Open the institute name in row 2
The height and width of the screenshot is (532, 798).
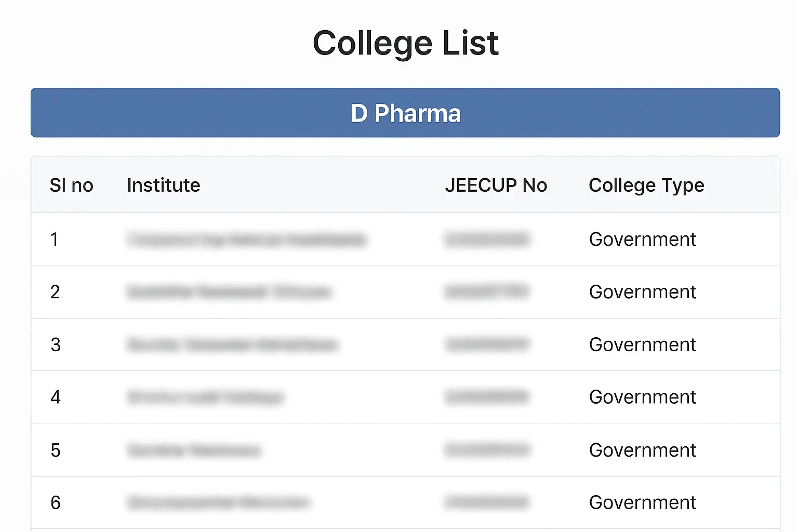tap(229, 292)
